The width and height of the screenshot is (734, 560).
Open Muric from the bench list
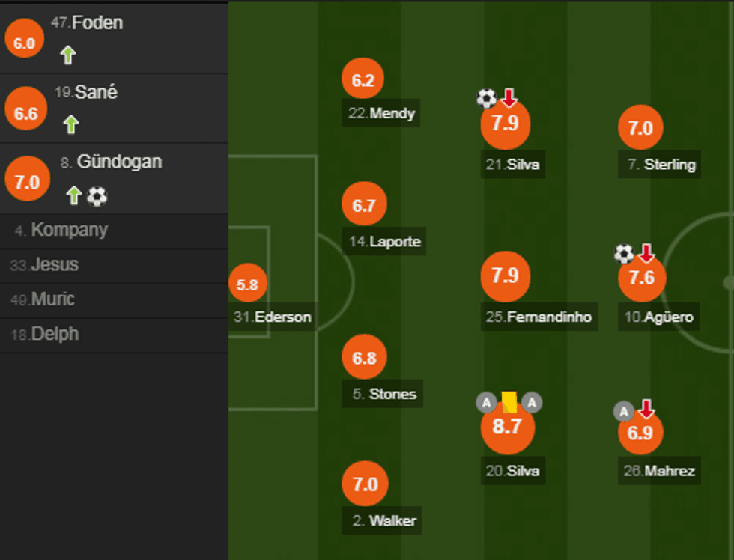[52, 299]
